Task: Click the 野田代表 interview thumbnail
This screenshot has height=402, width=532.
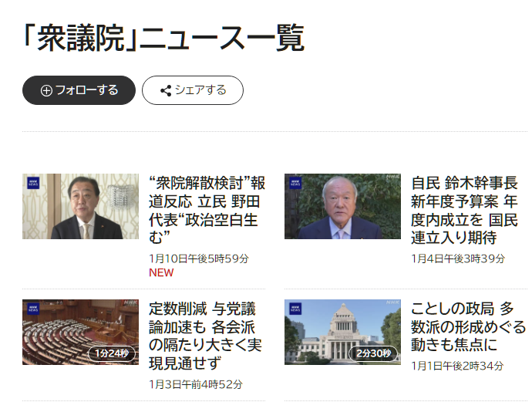Action: tap(80, 207)
